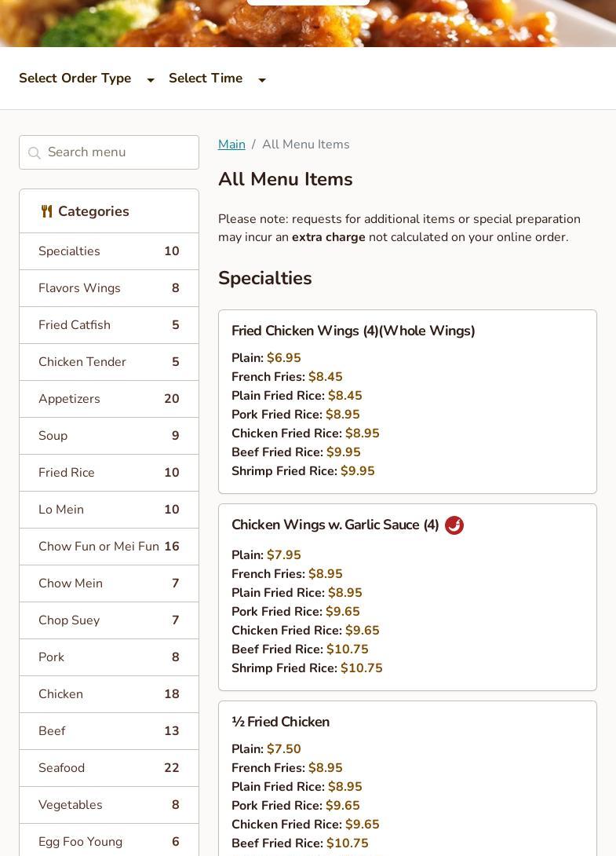
Task: Click the magnifier icon in search box
Action: (x=34, y=153)
